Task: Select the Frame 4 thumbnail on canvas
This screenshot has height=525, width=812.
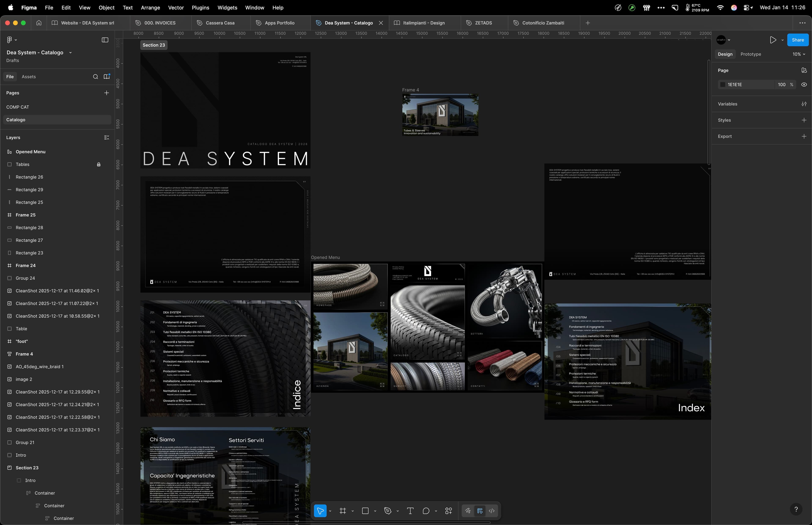Action: [x=440, y=115]
